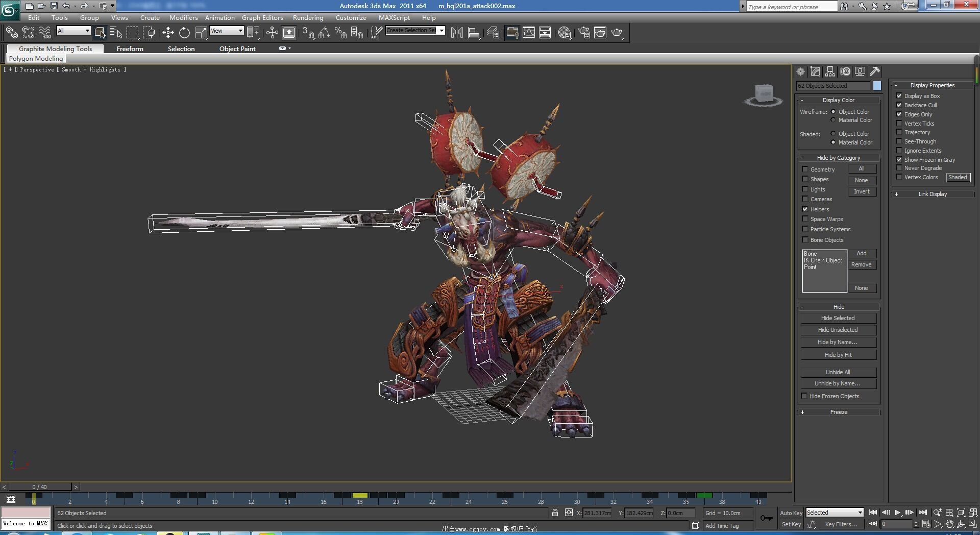Screen dimensions: 980x535
Task: Enable the Trajectory checkbox
Action: coord(899,132)
